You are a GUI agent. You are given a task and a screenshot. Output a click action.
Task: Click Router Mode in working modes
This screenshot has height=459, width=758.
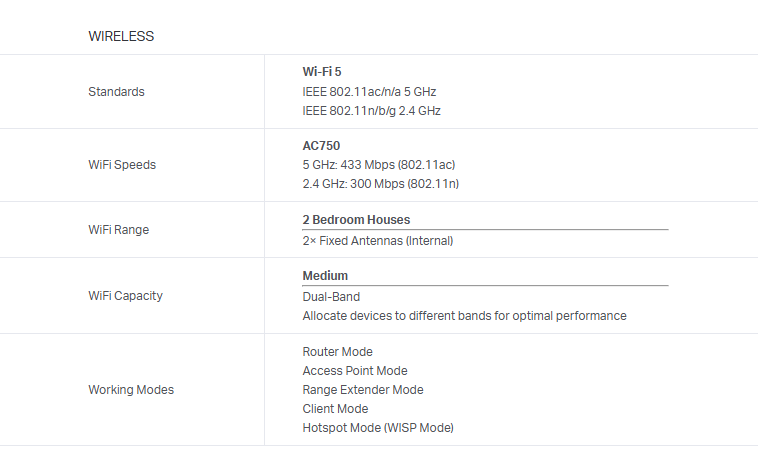[337, 352]
